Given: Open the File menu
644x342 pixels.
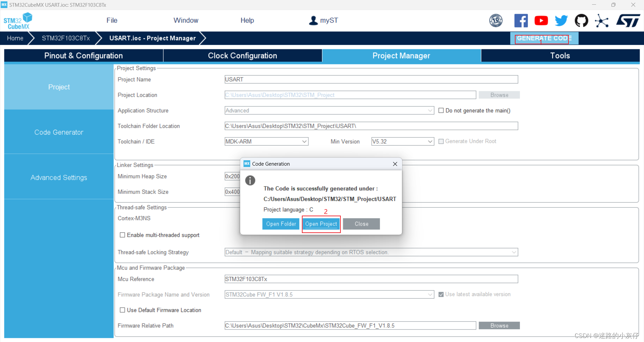Looking at the screenshot, I should [x=112, y=20].
